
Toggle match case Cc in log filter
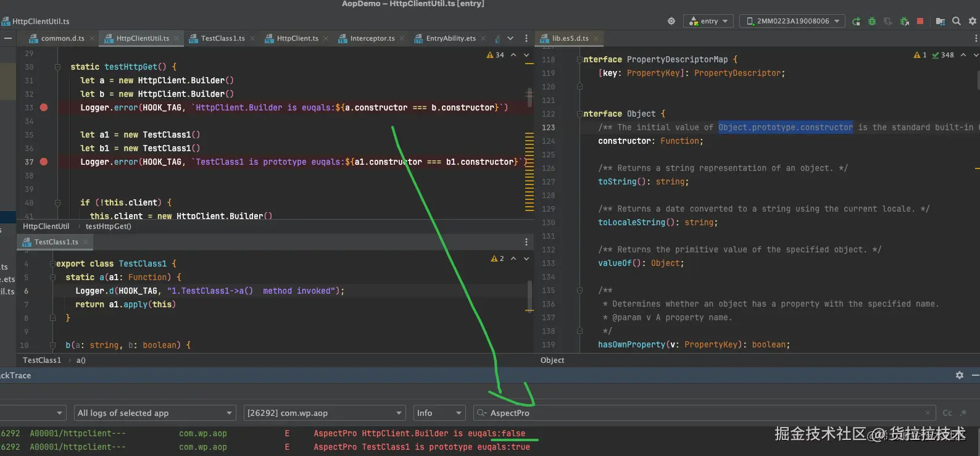(947, 413)
